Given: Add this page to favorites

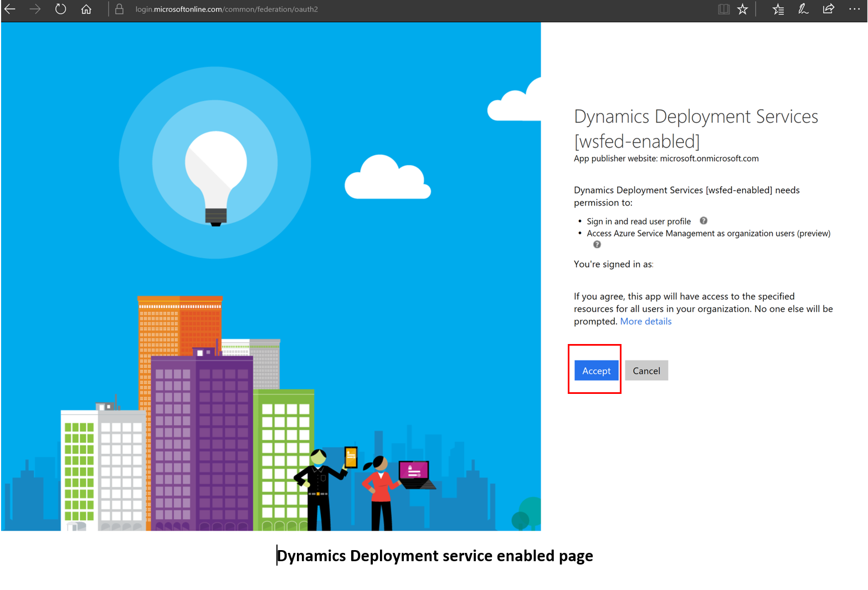Looking at the screenshot, I should [x=742, y=9].
